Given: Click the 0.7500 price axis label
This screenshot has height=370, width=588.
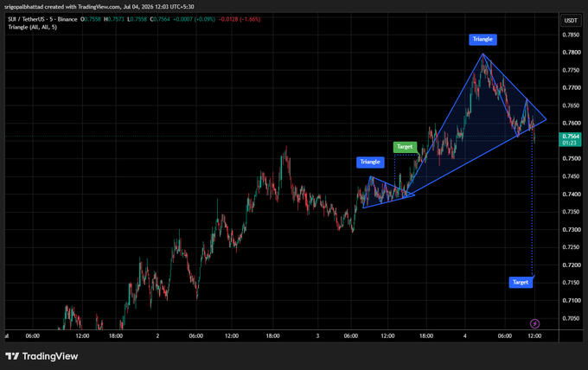Looking at the screenshot, I should coord(571,158).
